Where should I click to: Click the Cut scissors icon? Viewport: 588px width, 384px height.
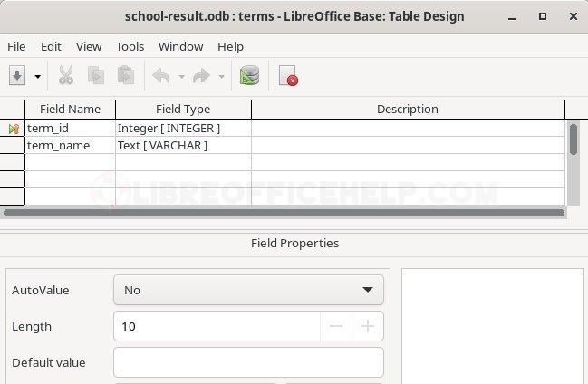(66, 75)
